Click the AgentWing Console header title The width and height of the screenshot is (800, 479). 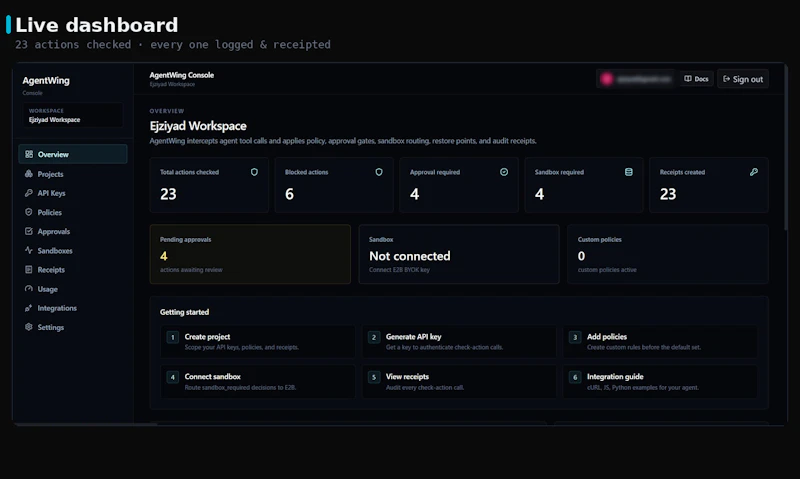[x=182, y=75]
